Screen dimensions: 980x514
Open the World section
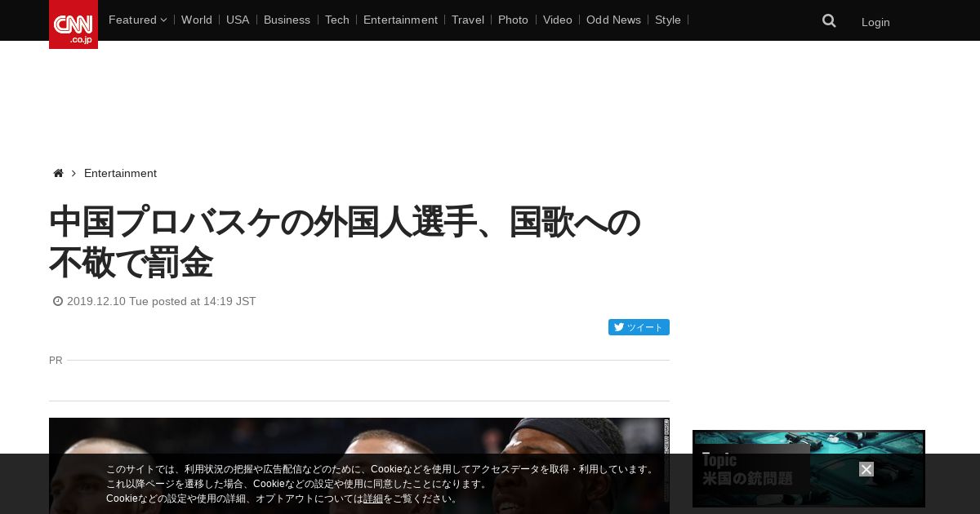[x=197, y=20]
